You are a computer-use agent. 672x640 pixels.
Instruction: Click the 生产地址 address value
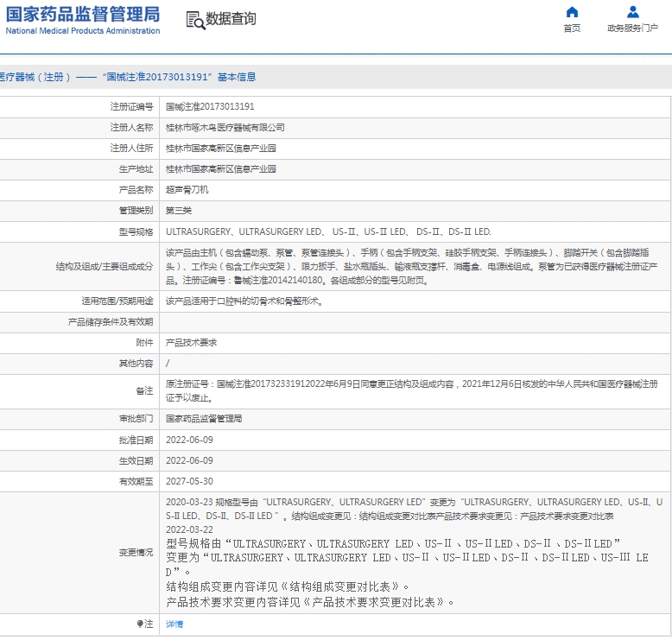pos(221,169)
